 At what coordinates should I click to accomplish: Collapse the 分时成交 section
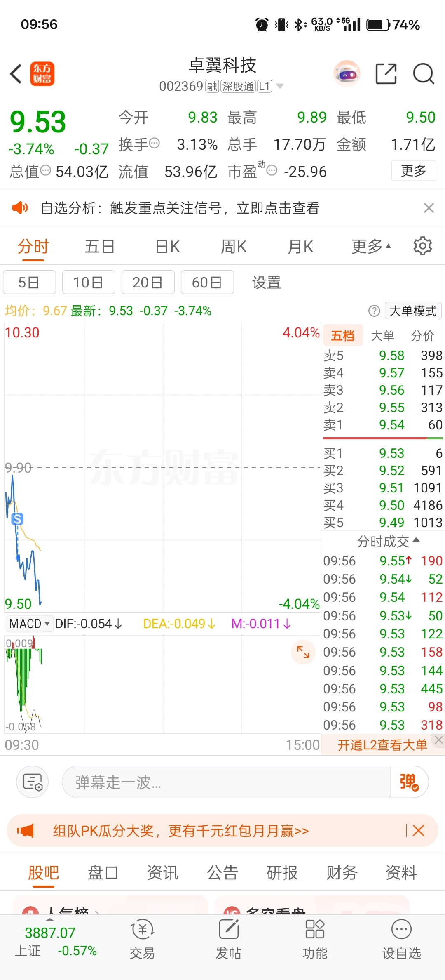388,541
